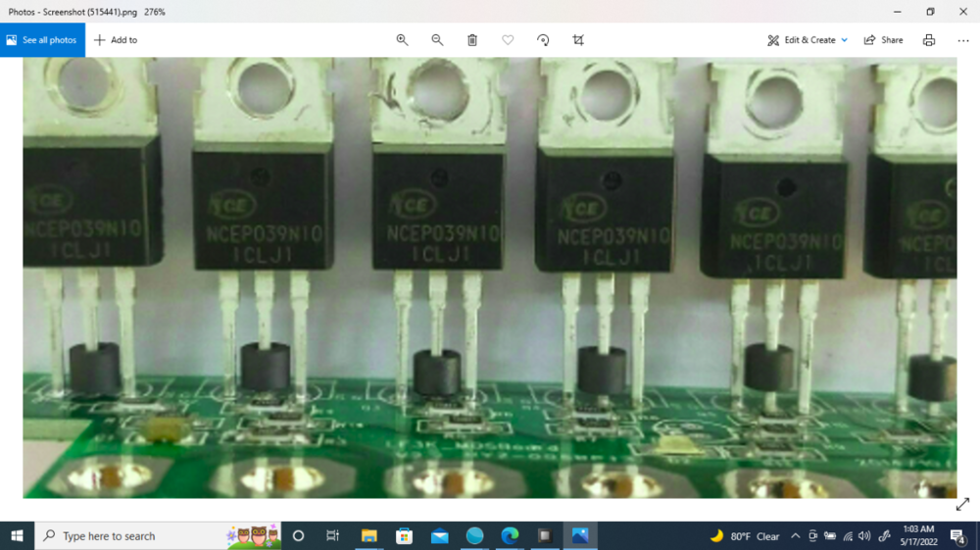The image size is (980, 550).
Task: Check battery status icon
Action: pos(830,536)
